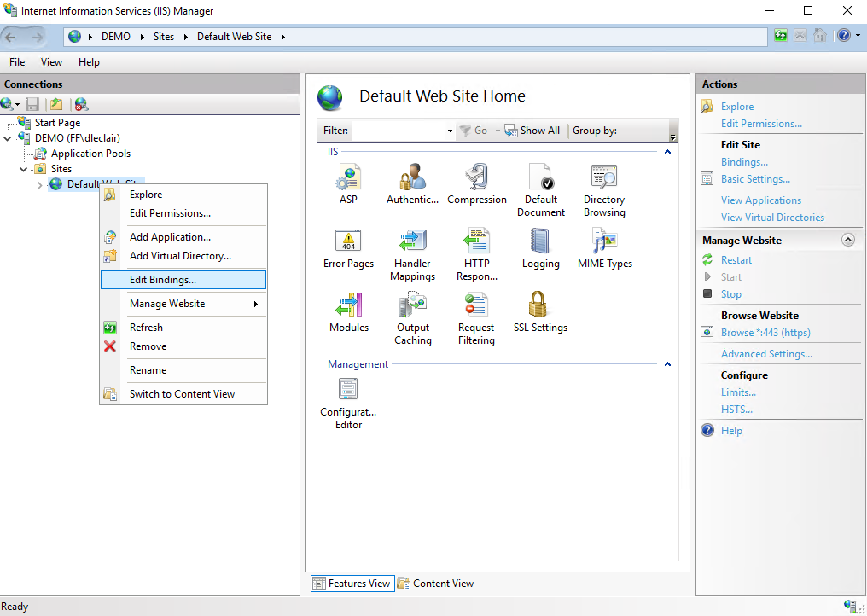Choose Add Virtual Directory from context menu

pos(183,256)
